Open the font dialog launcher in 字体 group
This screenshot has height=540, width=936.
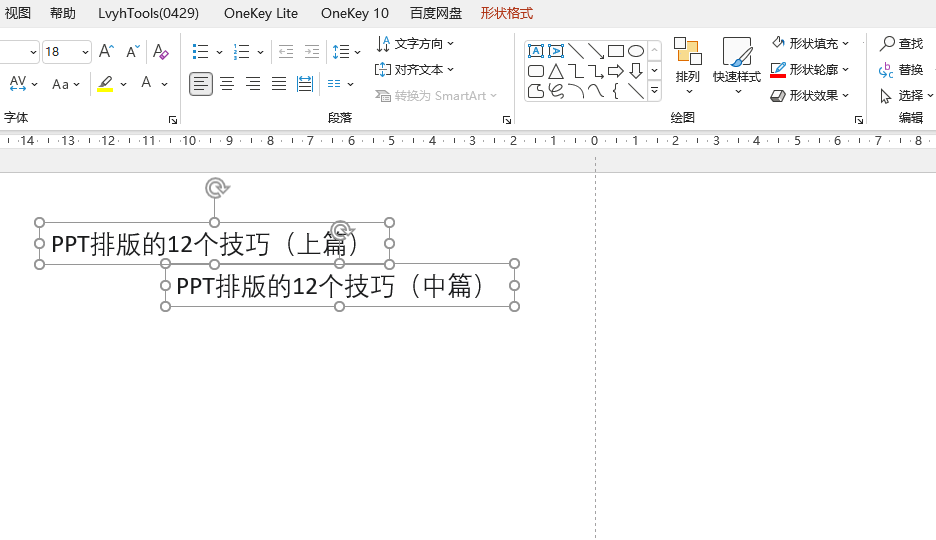[173, 120]
